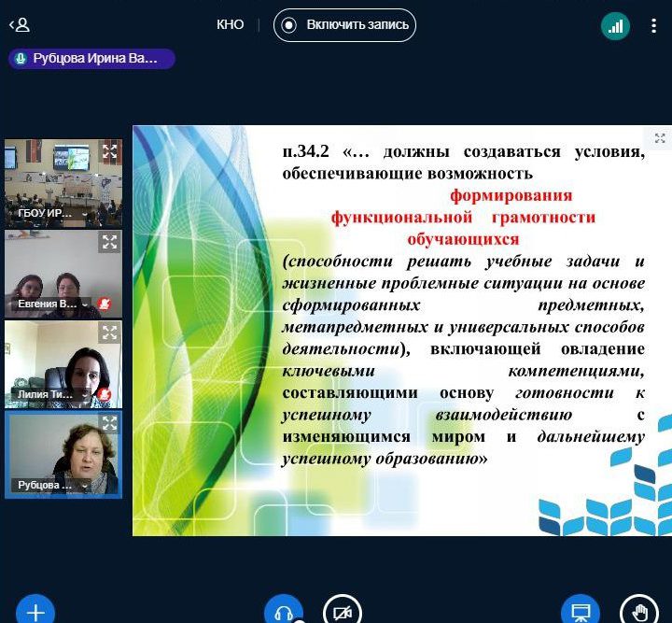
Task: Make the ГБОУ ИР webcam fullscreen
Action: pos(109,151)
